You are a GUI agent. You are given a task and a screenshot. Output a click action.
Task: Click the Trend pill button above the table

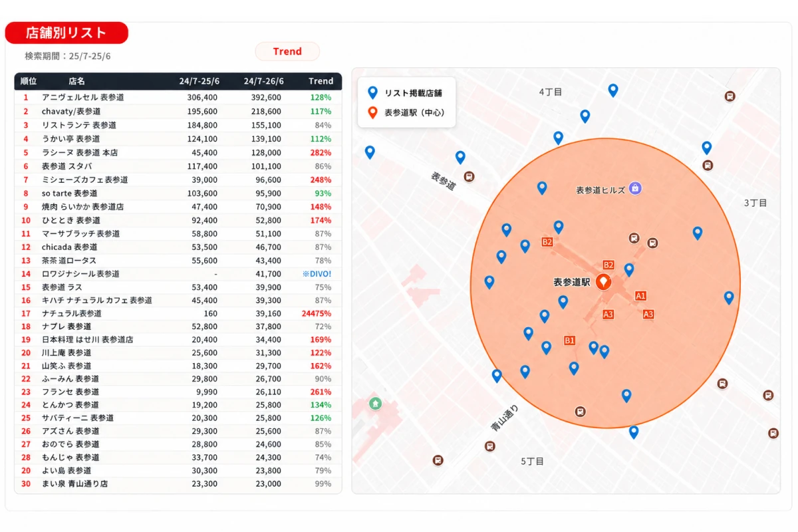pyautogui.click(x=287, y=51)
